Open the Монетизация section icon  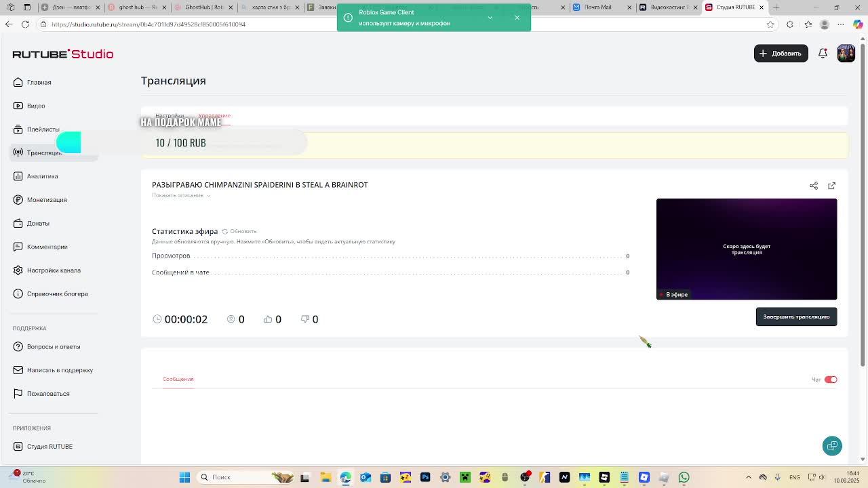pos(18,200)
